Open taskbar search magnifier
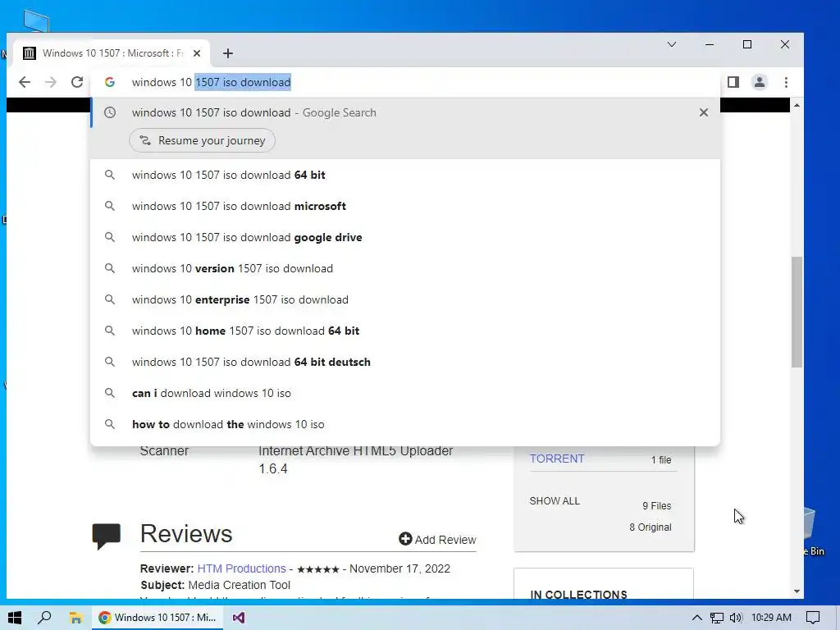 (x=44, y=618)
